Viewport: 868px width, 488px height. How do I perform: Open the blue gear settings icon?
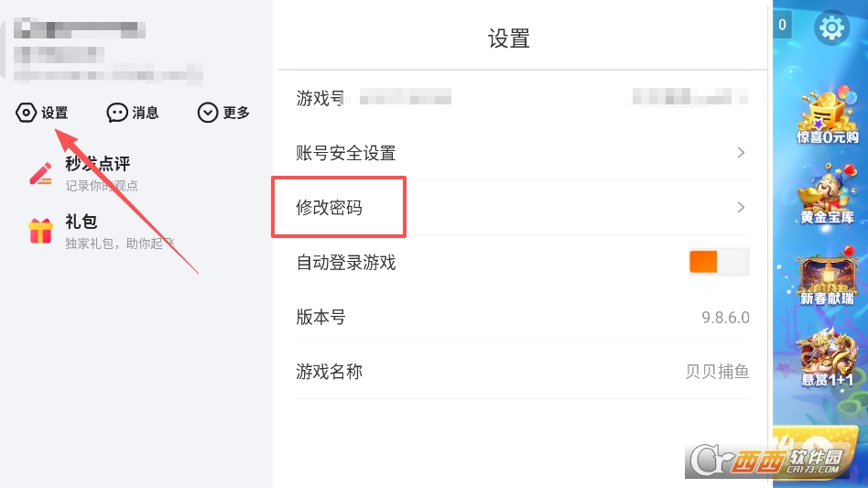(x=831, y=28)
